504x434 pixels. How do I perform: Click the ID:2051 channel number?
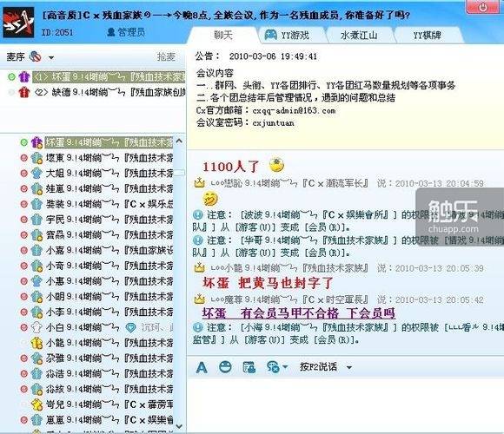pos(57,32)
